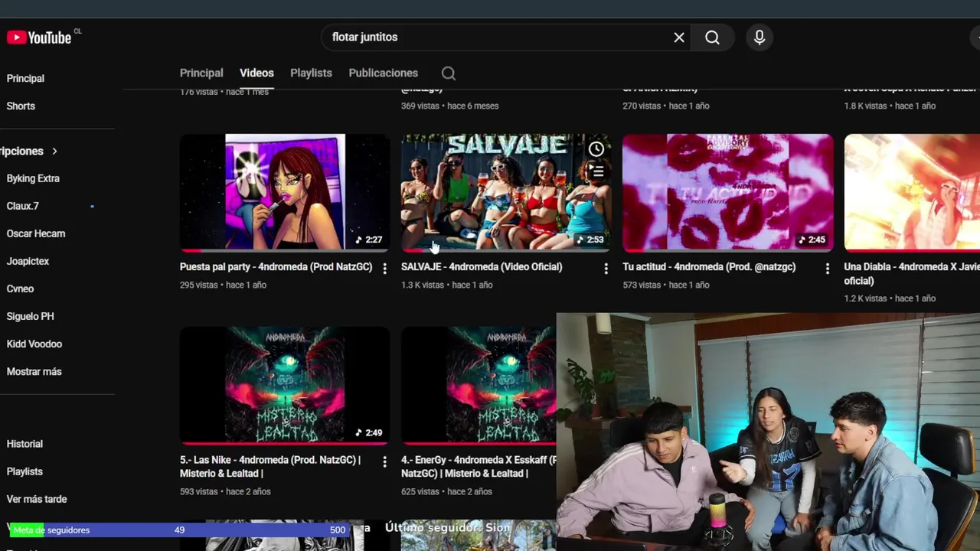Click '573 vistas • hace 1 año' text

coord(666,285)
